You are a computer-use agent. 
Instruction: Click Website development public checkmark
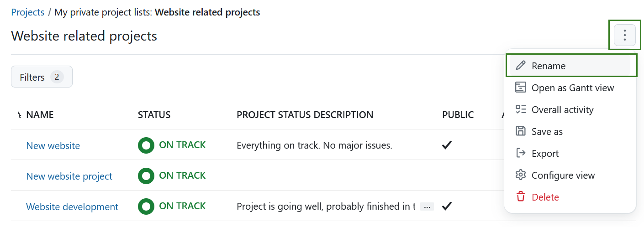(447, 206)
